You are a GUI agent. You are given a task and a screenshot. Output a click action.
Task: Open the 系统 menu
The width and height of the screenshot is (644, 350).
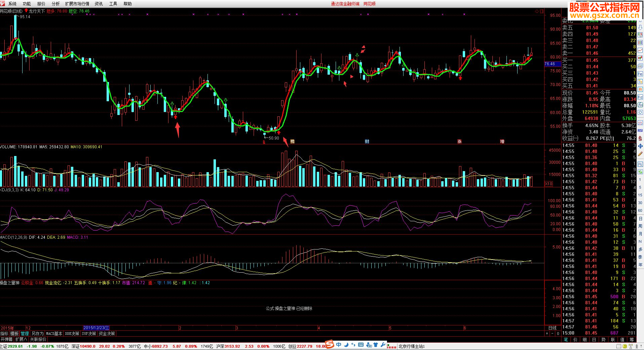click(12, 4)
